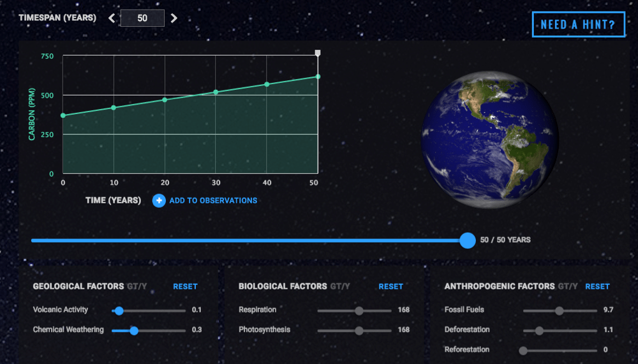
Task: Click the Deforestation value 1.1
Action: (x=608, y=330)
